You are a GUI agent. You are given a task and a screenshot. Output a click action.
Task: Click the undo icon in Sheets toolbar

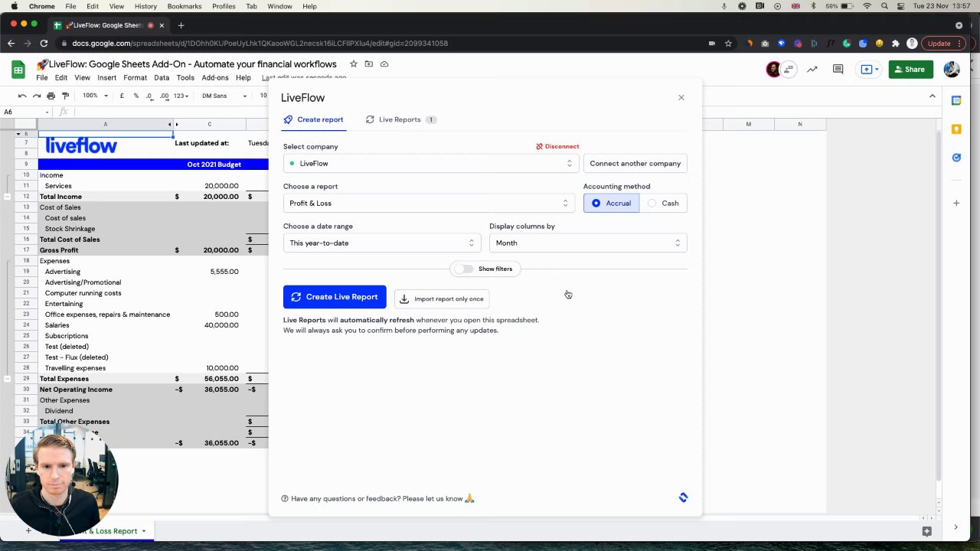[22, 96]
